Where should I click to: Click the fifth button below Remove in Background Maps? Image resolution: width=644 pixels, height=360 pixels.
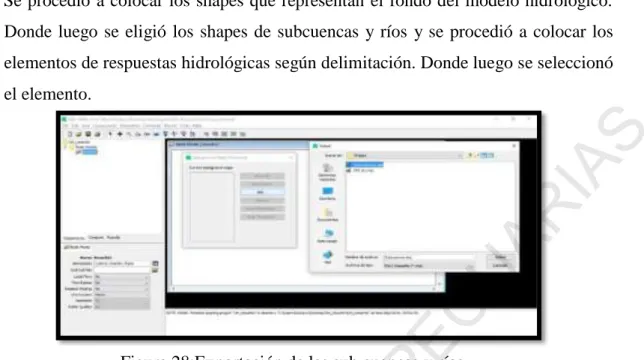pyautogui.click(x=262, y=209)
